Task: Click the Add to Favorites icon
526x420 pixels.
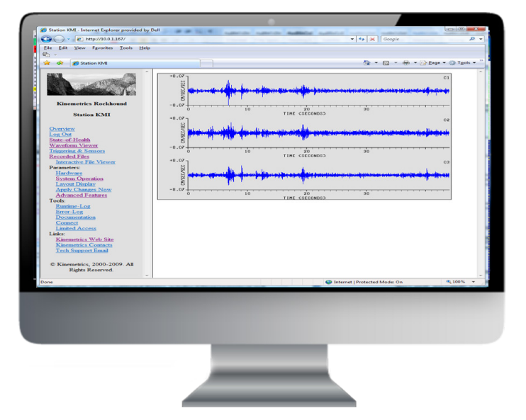Action: pyautogui.click(x=60, y=63)
